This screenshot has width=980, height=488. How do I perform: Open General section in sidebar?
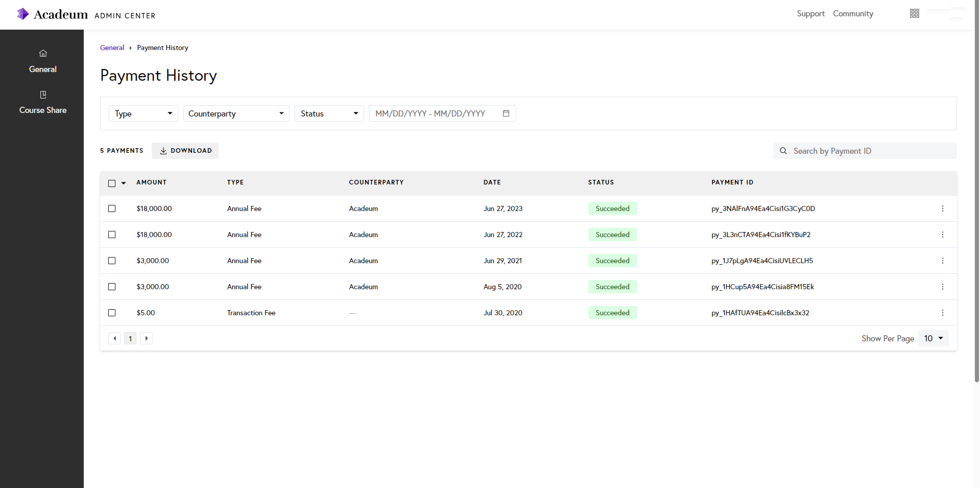point(43,61)
